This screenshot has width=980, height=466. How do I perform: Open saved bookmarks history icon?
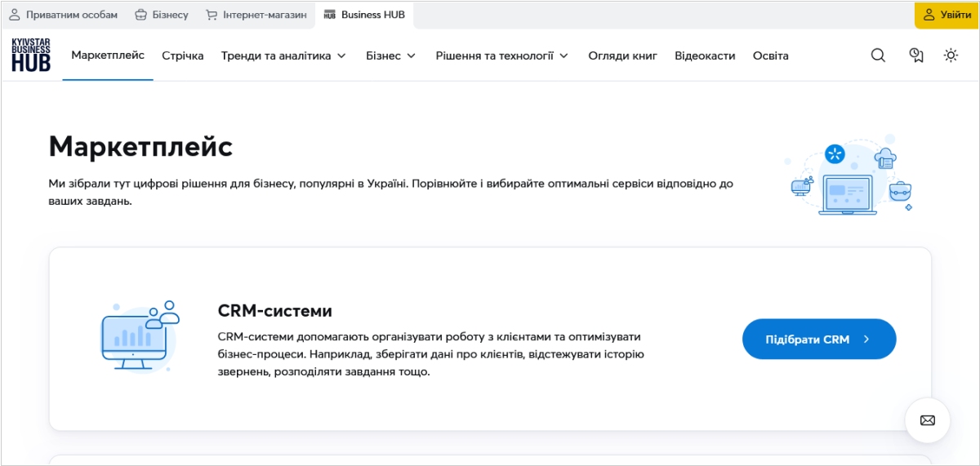point(916,55)
